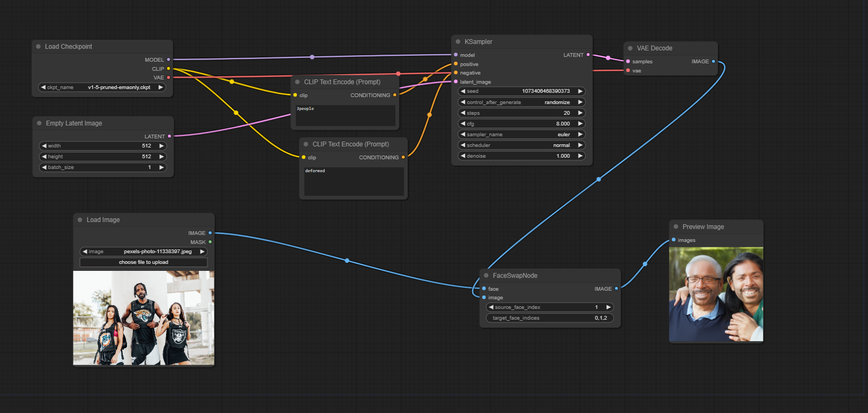Collapse the CLIP Text Encode node containing 'deformed'
The height and width of the screenshot is (413, 868).
[306, 144]
